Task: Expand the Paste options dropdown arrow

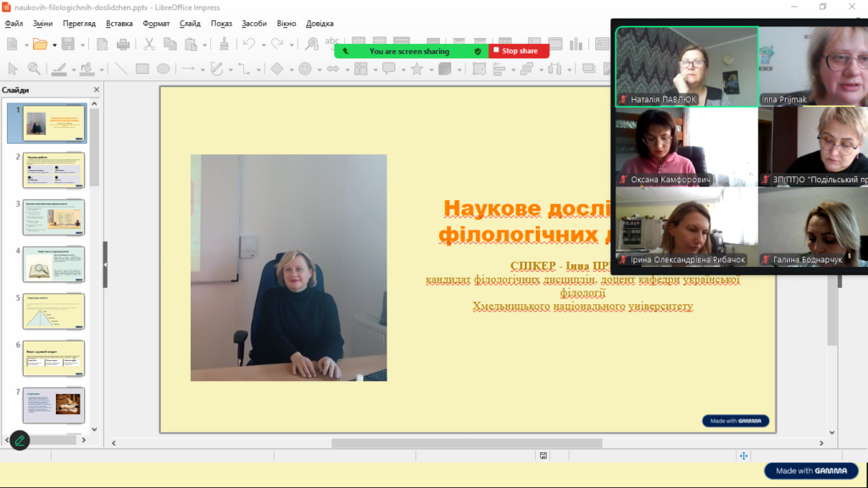Action: [x=204, y=45]
